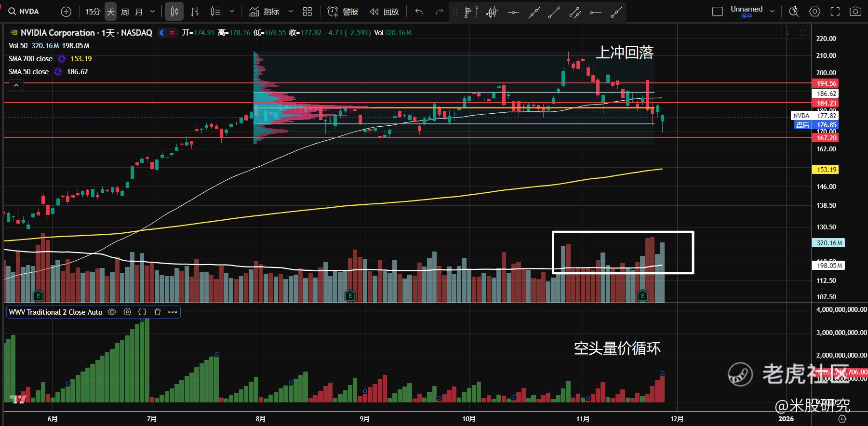Select the horizontal line drawing tool
The image size is (868, 426).
[513, 12]
